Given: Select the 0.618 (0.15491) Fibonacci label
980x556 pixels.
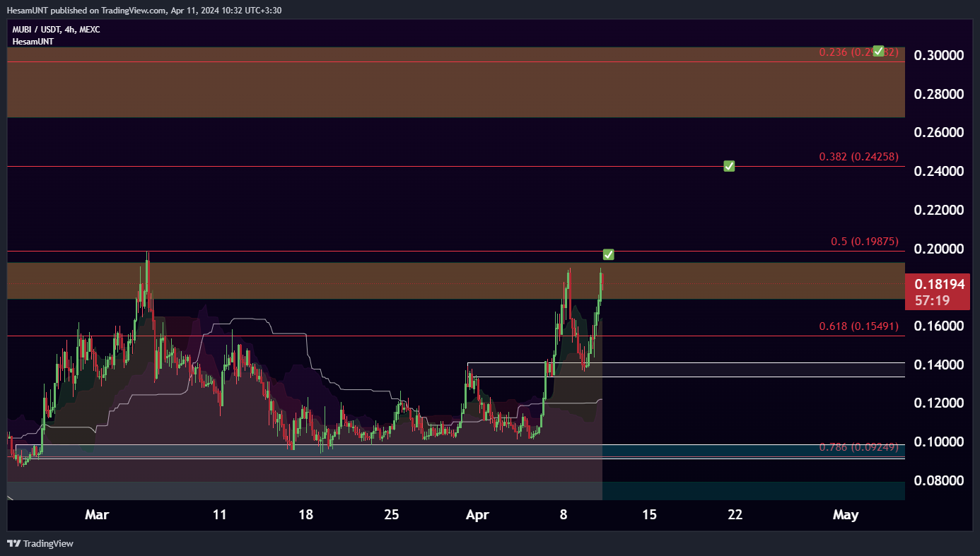Looking at the screenshot, I should click(x=858, y=326).
